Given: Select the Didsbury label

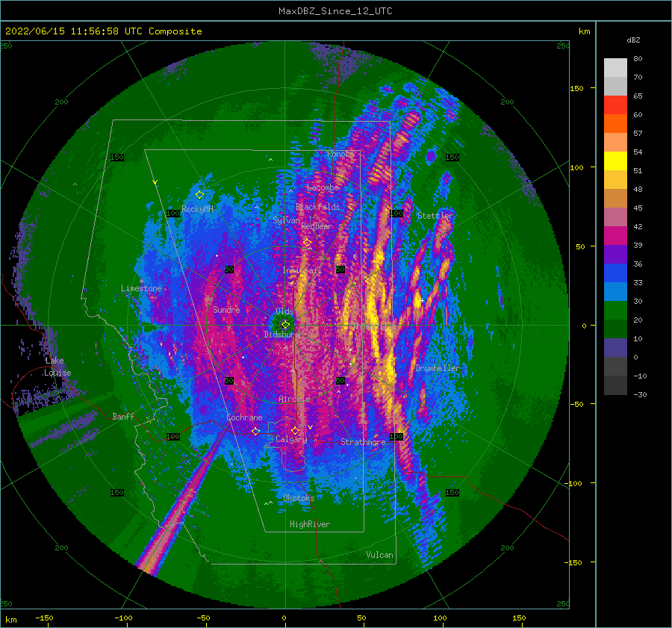Looking at the screenshot, I should tap(281, 335).
